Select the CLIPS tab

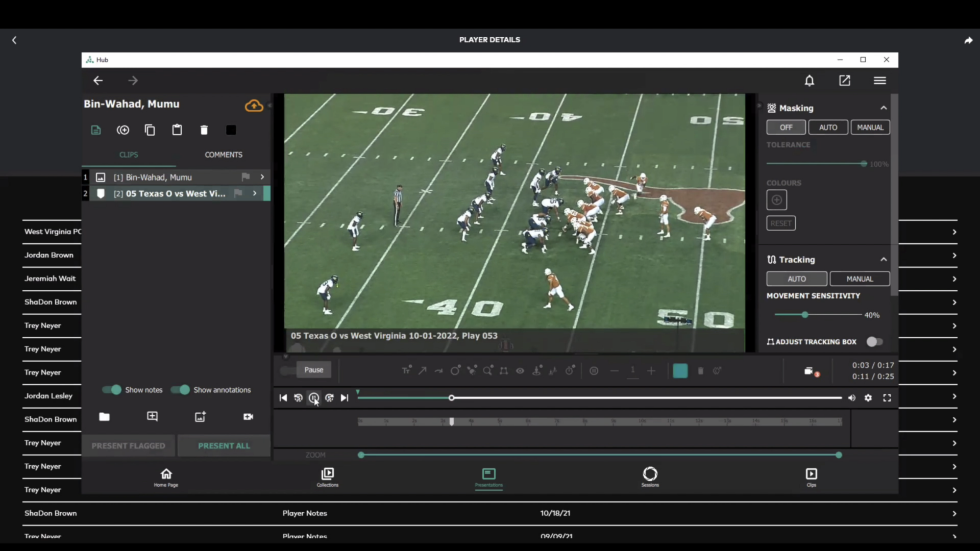click(x=129, y=154)
